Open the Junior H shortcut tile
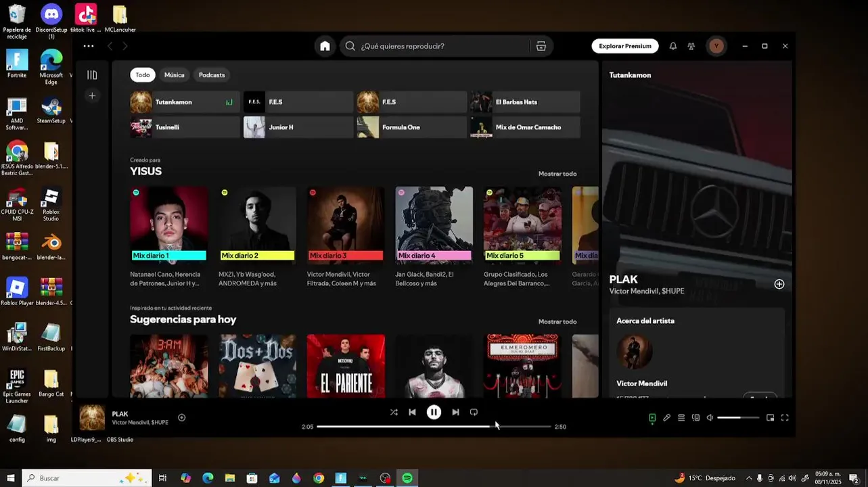This screenshot has width=868, height=487. coord(298,127)
